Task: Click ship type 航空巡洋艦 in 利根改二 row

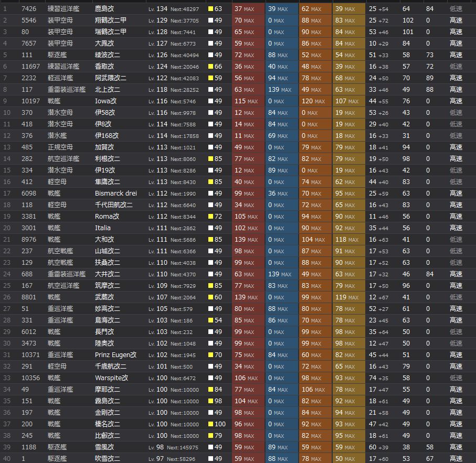Action: point(64,158)
